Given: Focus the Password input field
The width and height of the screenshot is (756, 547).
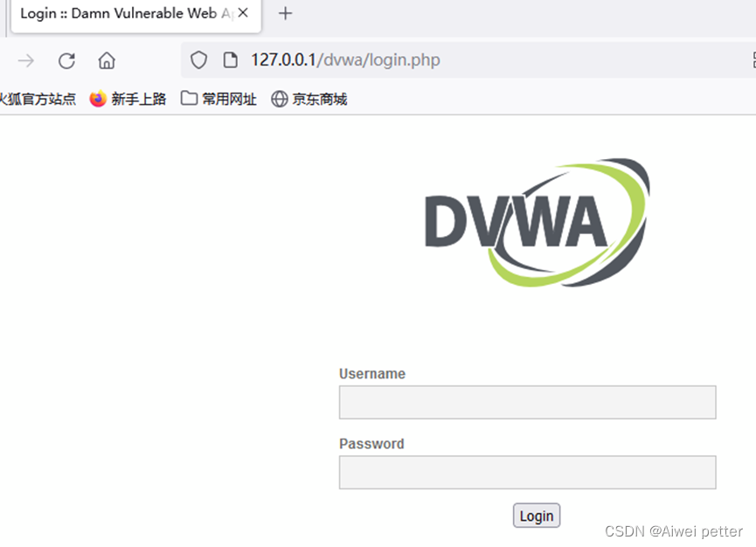Looking at the screenshot, I should point(528,473).
